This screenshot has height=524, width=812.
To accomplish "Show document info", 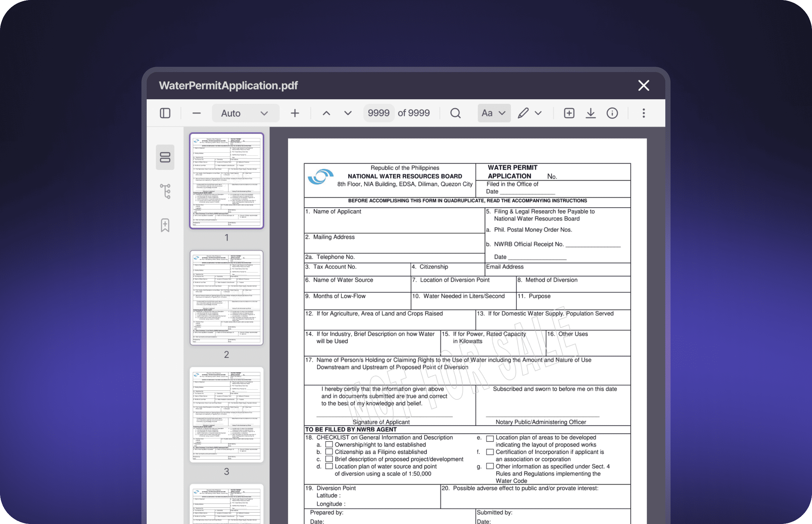I will tap(612, 113).
